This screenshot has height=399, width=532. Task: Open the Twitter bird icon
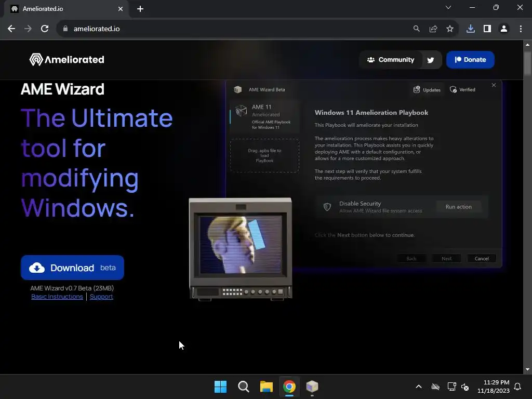pyautogui.click(x=431, y=60)
